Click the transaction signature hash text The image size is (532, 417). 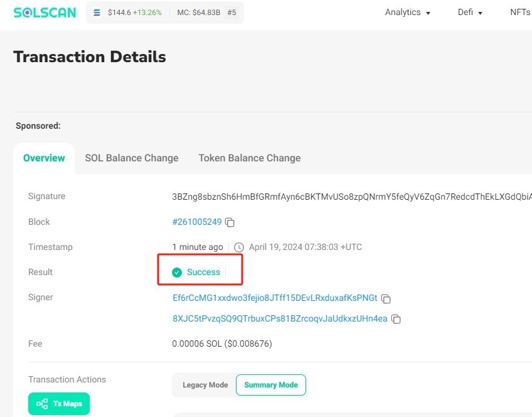351,197
